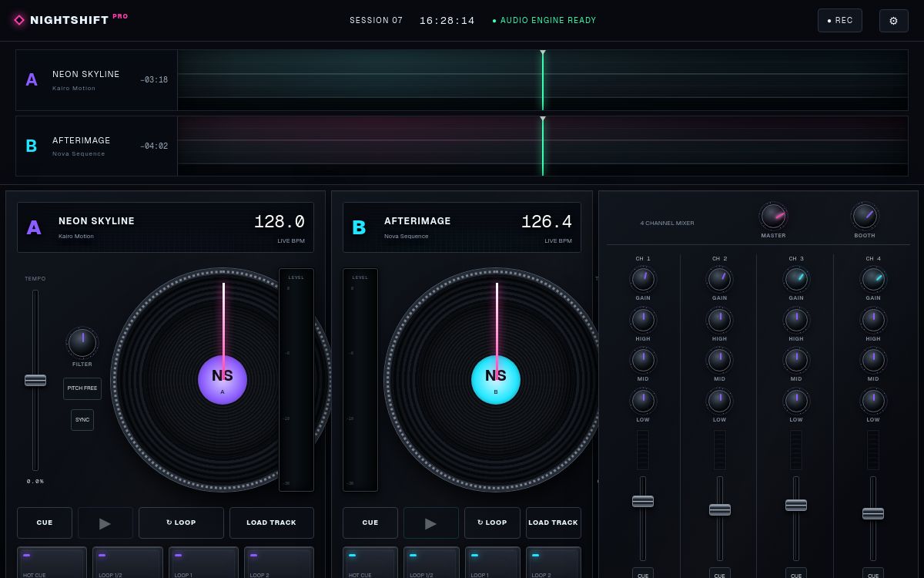Toggle LOOP on deck A
The image size is (924, 578).
point(181,523)
